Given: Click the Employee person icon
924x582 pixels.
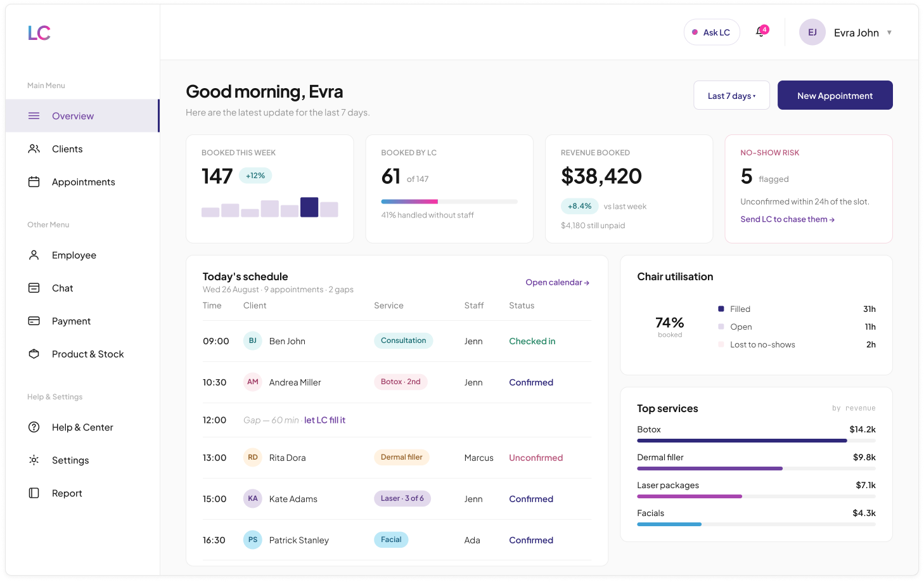Looking at the screenshot, I should tap(34, 255).
